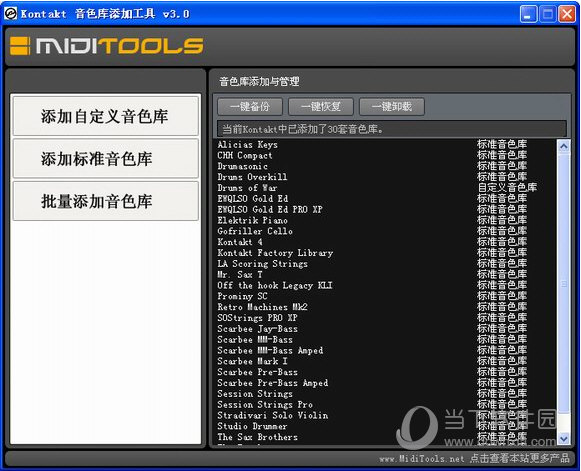Screen dimensions: 581x471
Task: Click the 一键卸载 uninstall button
Action: (392, 107)
